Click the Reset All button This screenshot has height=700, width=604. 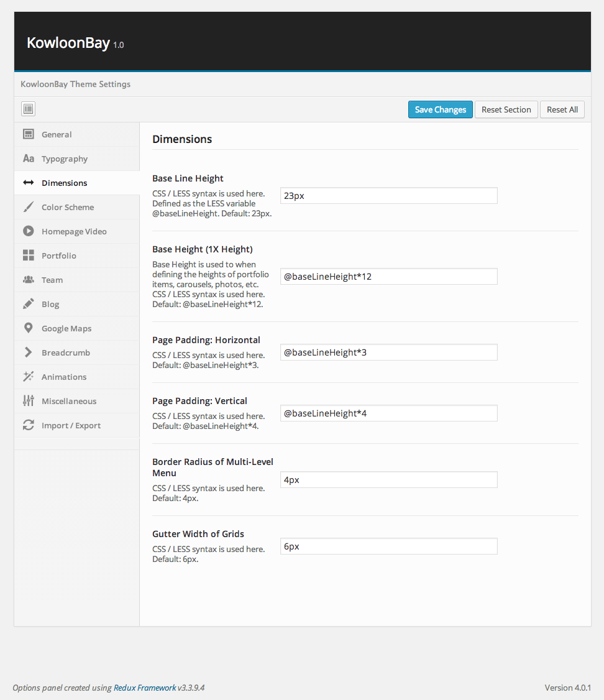(x=562, y=109)
